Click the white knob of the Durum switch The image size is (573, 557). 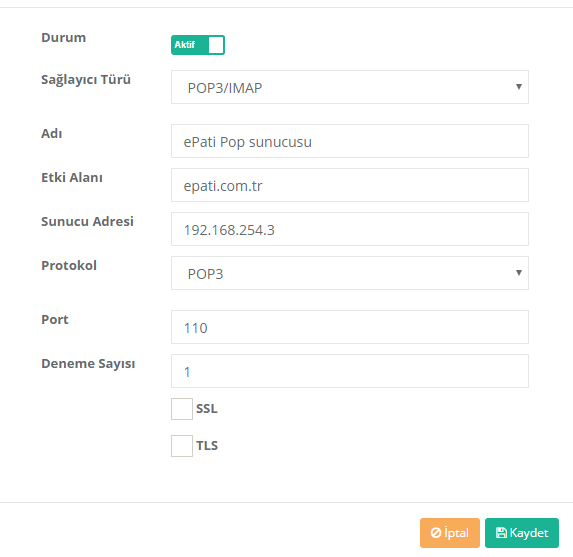click(216, 45)
